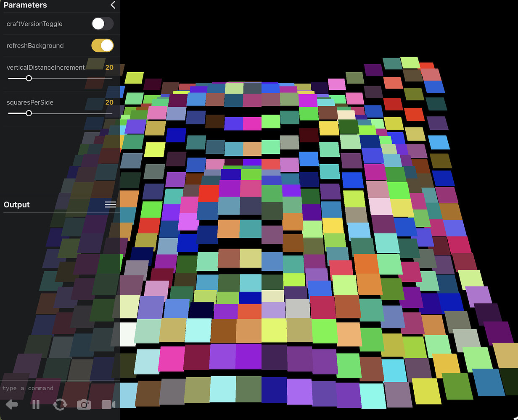Image resolution: width=518 pixels, height=420 pixels.
Task: Click the verticalDistanceIncrement parameter label
Action: click(45, 67)
